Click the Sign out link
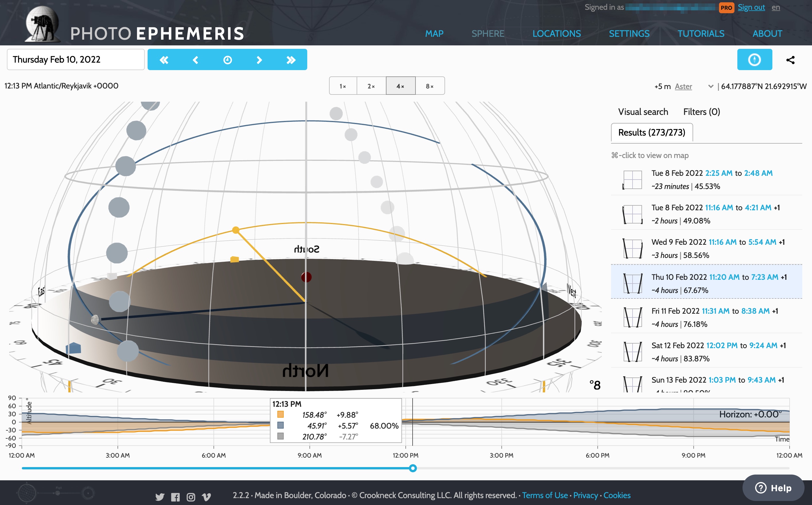Image resolution: width=812 pixels, height=505 pixels. click(x=751, y=7)
